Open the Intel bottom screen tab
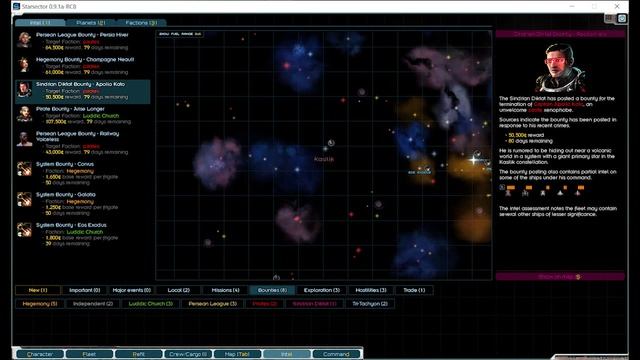The image size is (640, 360). (287, 354)
